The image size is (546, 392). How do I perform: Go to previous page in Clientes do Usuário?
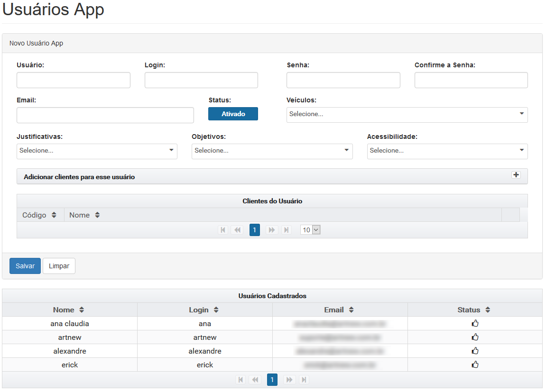[238, 230]
